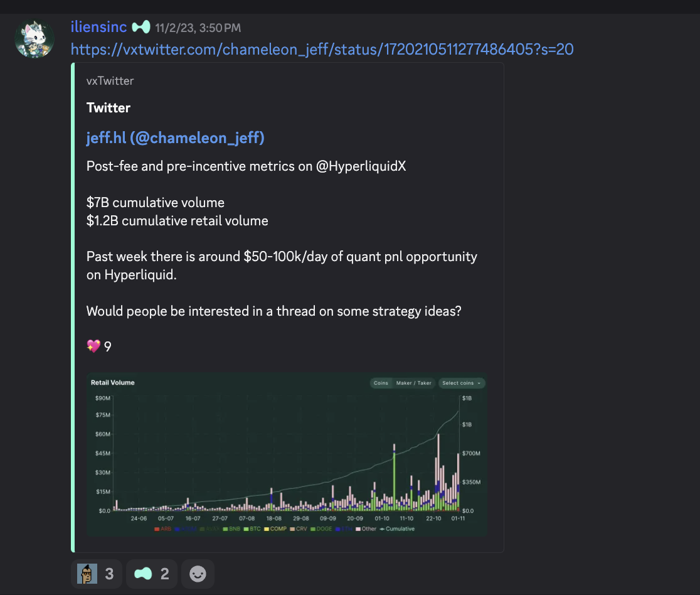Viewport: 700px width, 595px height.
Task: Click the iliensinc cat avatar
Action: tap(34, 39)
